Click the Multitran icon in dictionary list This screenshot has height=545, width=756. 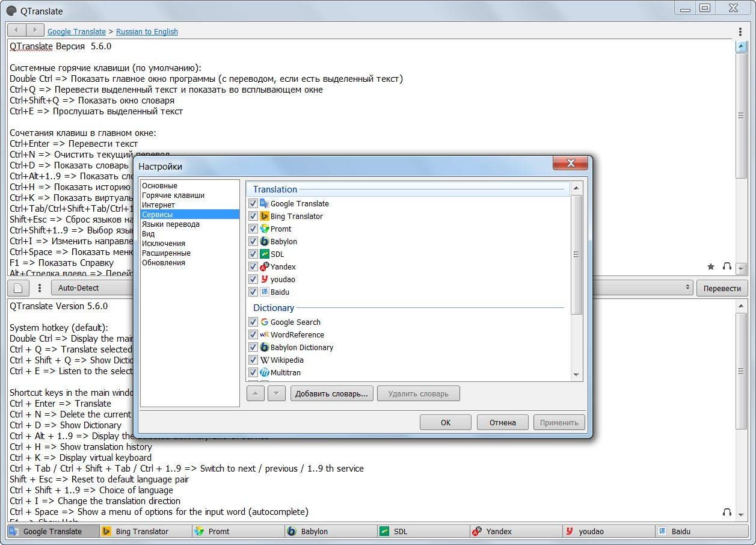[265, 372]
